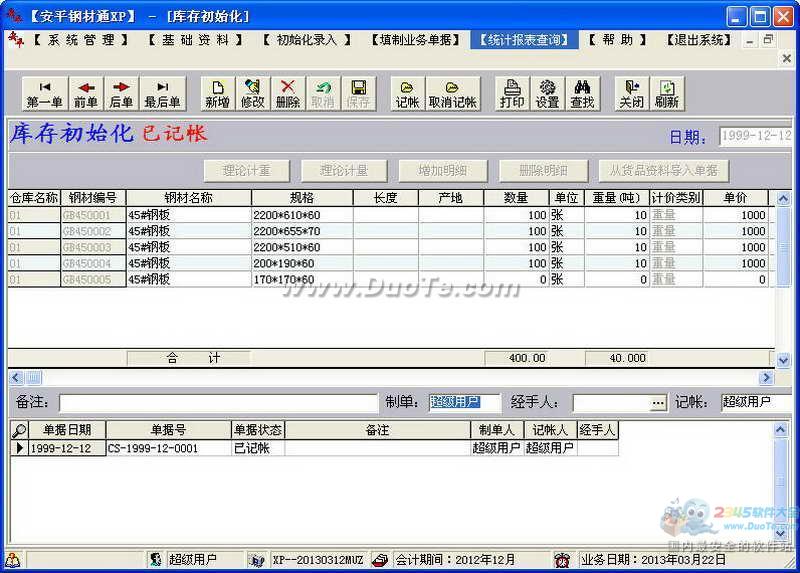Click the 理论计重 button
The height and width of the screenshot is (573, 800).
tap(247, 170)
